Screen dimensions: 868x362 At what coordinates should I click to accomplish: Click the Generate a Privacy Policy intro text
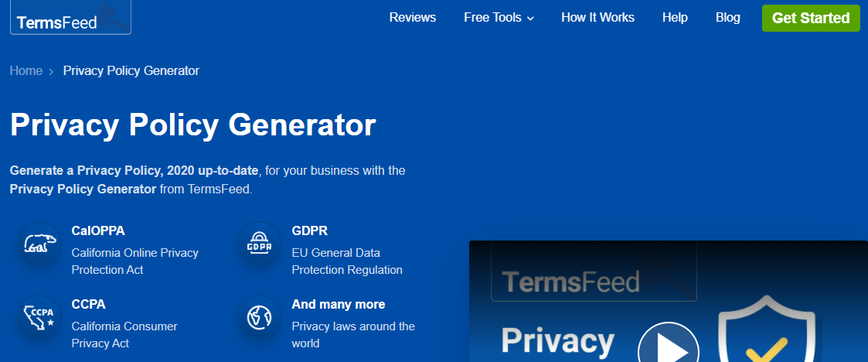pyautogui.click(x=208, y=179)
